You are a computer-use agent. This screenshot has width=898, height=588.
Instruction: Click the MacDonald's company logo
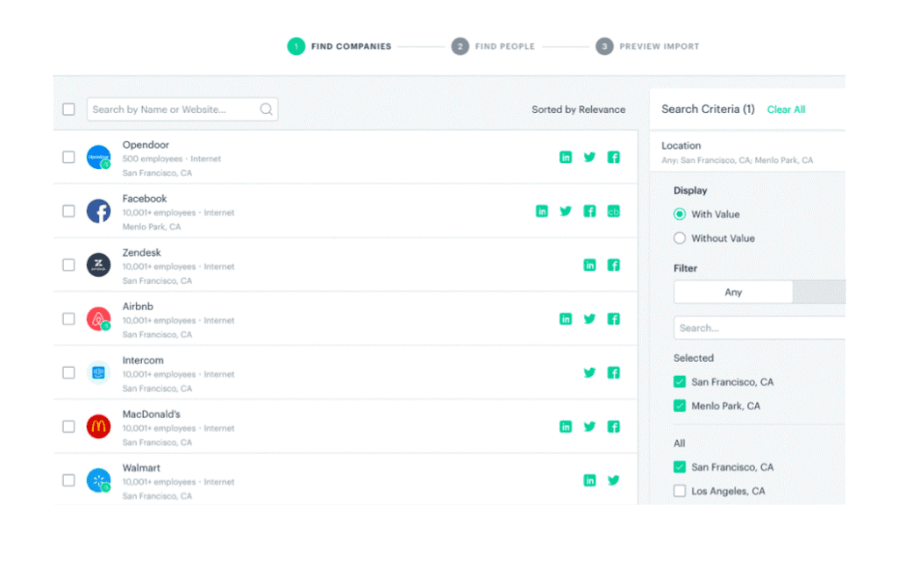(98, 427)
